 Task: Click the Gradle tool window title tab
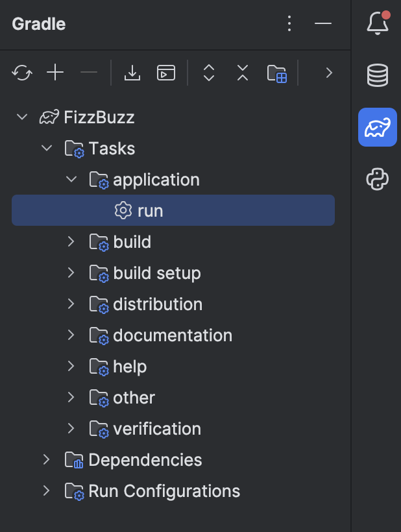(38, 23)
